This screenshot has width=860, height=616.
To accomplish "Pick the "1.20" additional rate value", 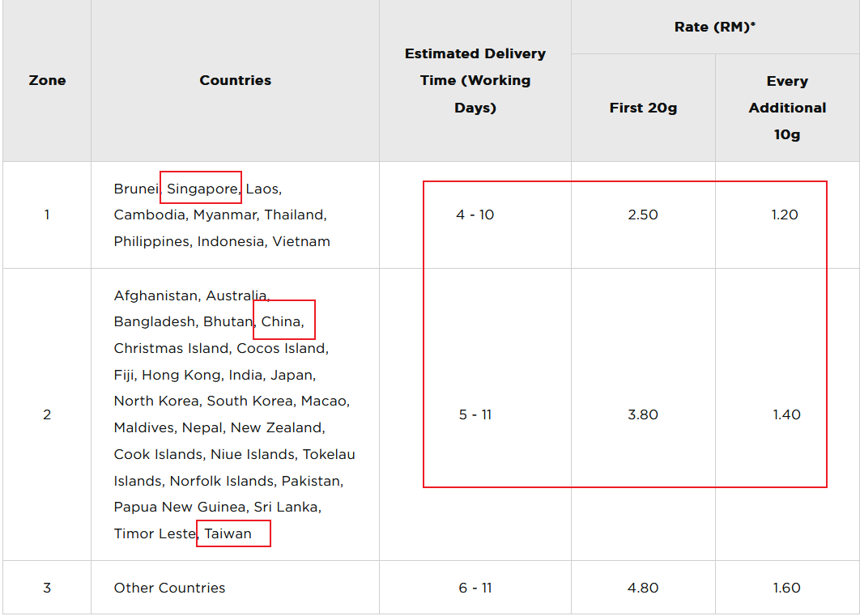I will click(x=785, y=215).
